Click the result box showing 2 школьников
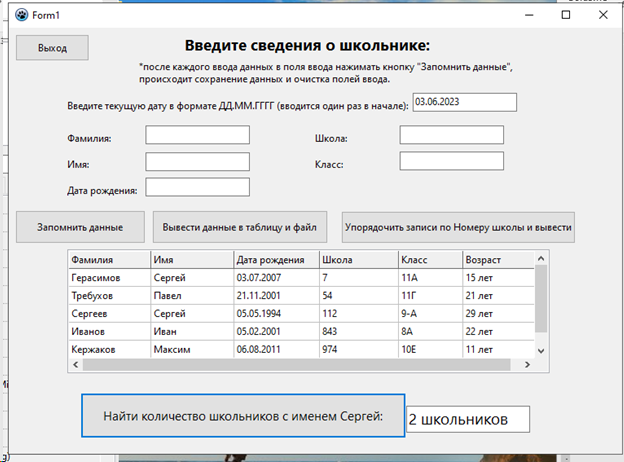Screen dimensions: 624x462 pos(467,419)
